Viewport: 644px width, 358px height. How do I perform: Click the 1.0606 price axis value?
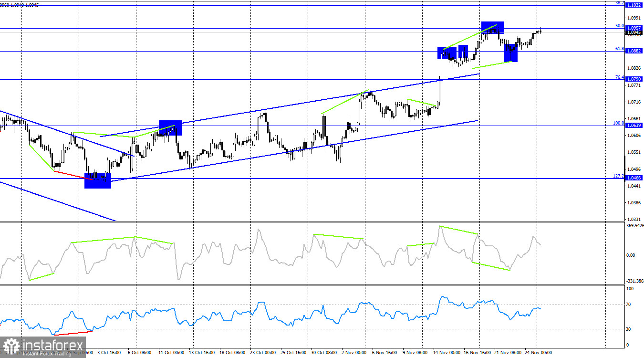[634, 136]
